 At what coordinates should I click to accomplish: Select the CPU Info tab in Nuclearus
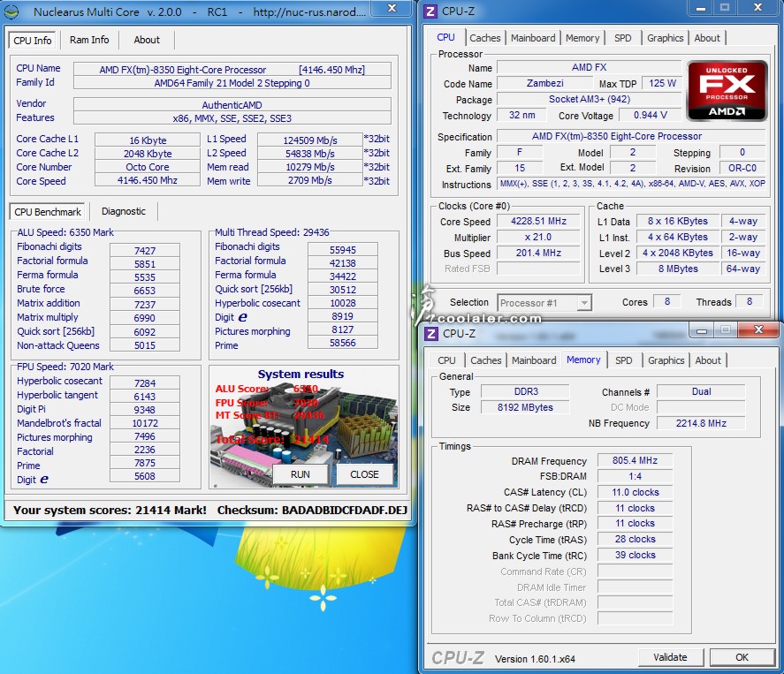33,41
